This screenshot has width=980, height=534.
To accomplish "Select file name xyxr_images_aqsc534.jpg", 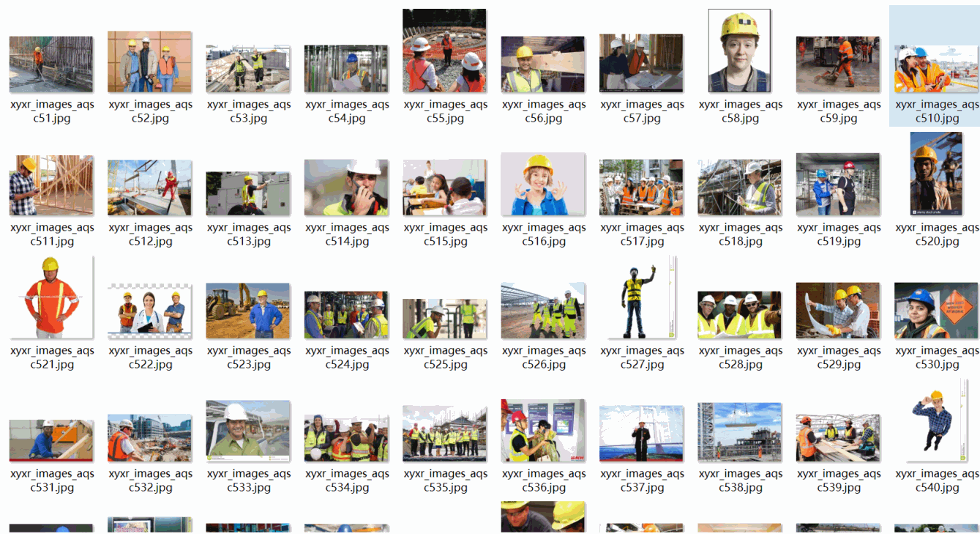I will point(347,481).
